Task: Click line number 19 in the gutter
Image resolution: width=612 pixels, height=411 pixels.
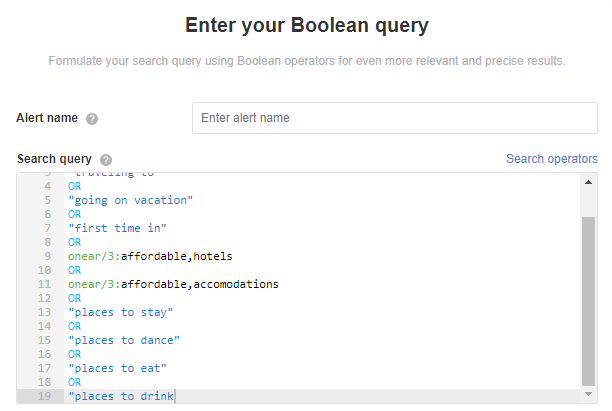Action: pos(42,397)
